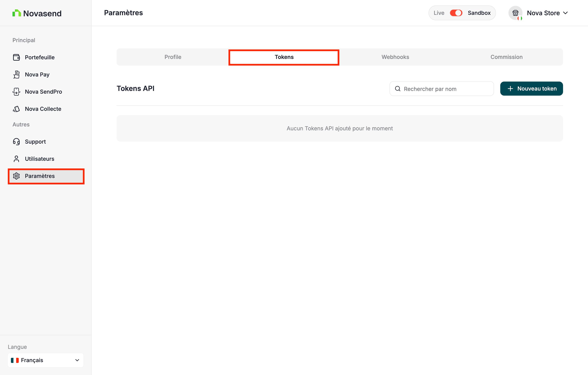Click the Aucun Tokens API message
This screenshot has width=588, height=375.
point(340,129)
